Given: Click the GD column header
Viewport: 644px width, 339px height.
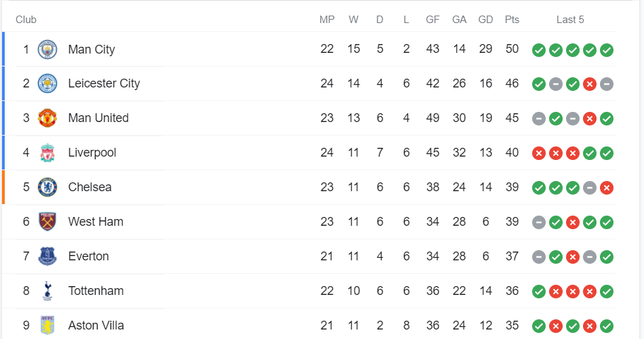Looking at the screenshot, I should tap(485, 20).
